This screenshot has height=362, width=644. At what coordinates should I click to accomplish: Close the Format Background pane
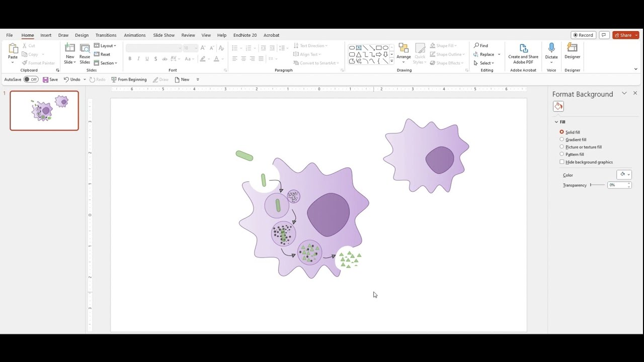635,94
